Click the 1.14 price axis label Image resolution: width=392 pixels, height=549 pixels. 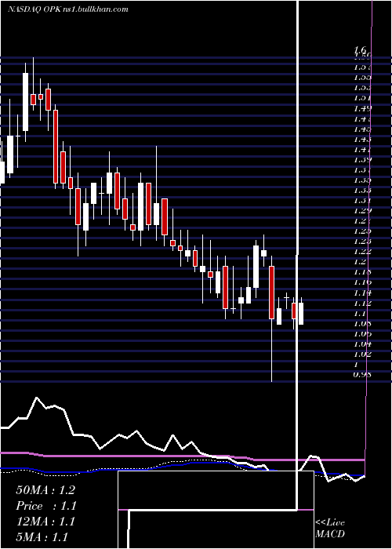(x=362, y=293)
